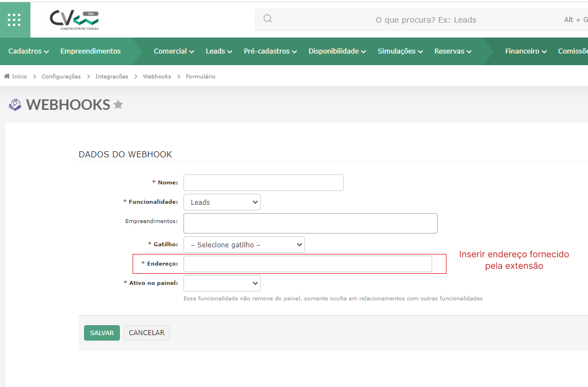Expand the Cadastros menu
Screen dimensions: 588x387
pos(29,51)
